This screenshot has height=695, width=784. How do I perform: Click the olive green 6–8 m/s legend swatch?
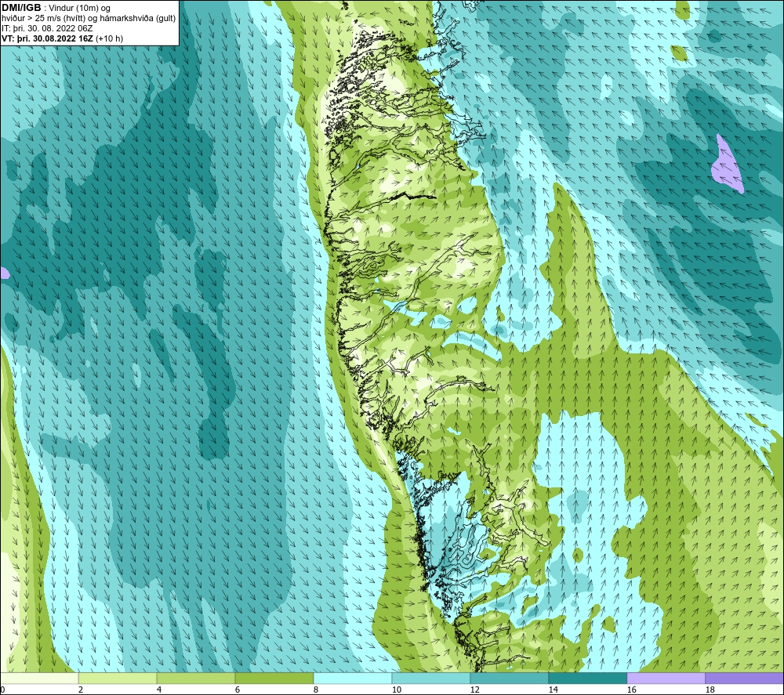coord(274,678)
